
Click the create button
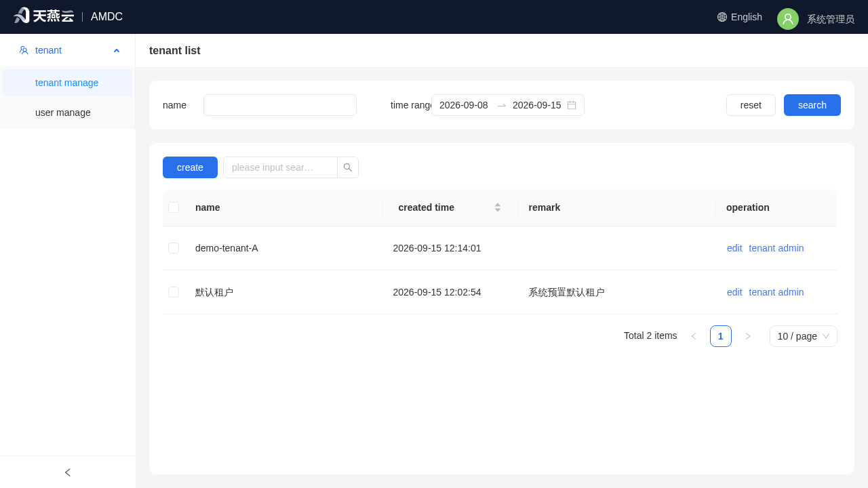[190, 167]
